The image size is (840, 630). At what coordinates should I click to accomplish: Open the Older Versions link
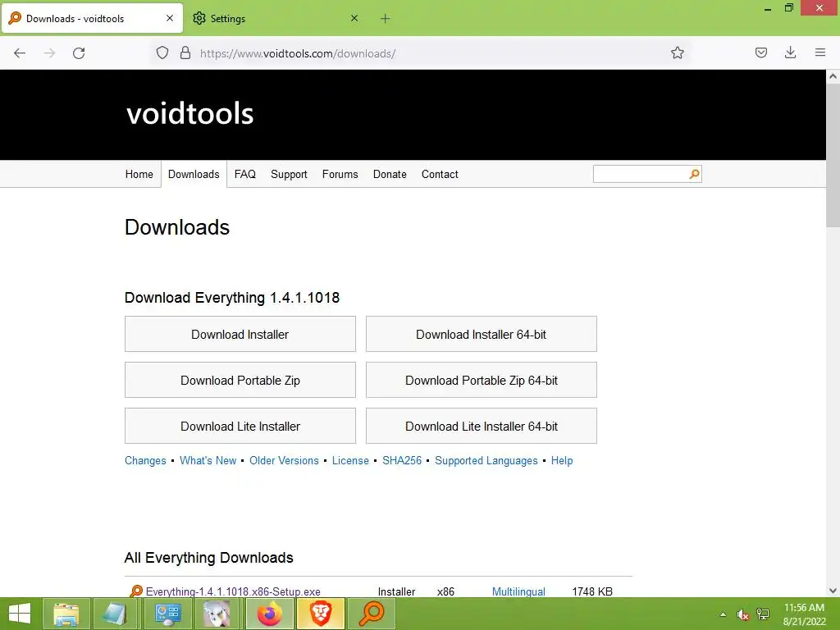click(284, 461)
